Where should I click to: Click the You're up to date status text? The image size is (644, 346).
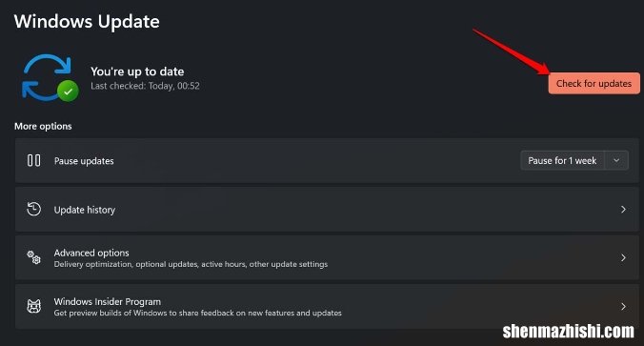137,71
